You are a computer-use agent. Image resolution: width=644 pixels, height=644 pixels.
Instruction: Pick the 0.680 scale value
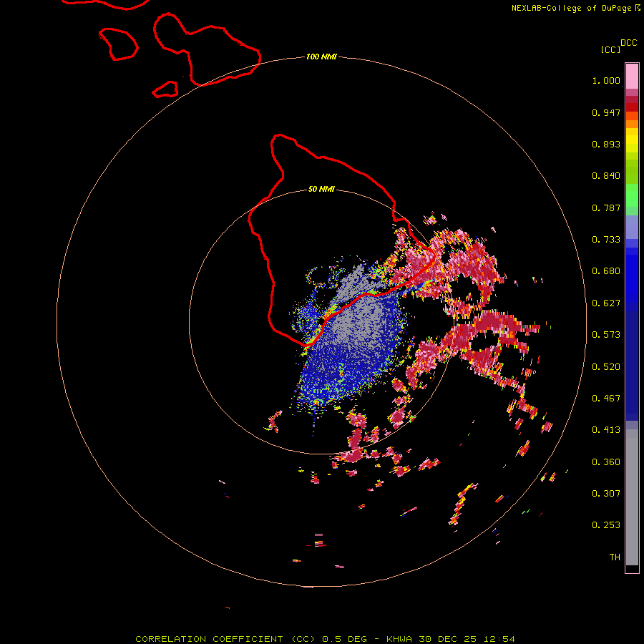click(x=606, y=271)
